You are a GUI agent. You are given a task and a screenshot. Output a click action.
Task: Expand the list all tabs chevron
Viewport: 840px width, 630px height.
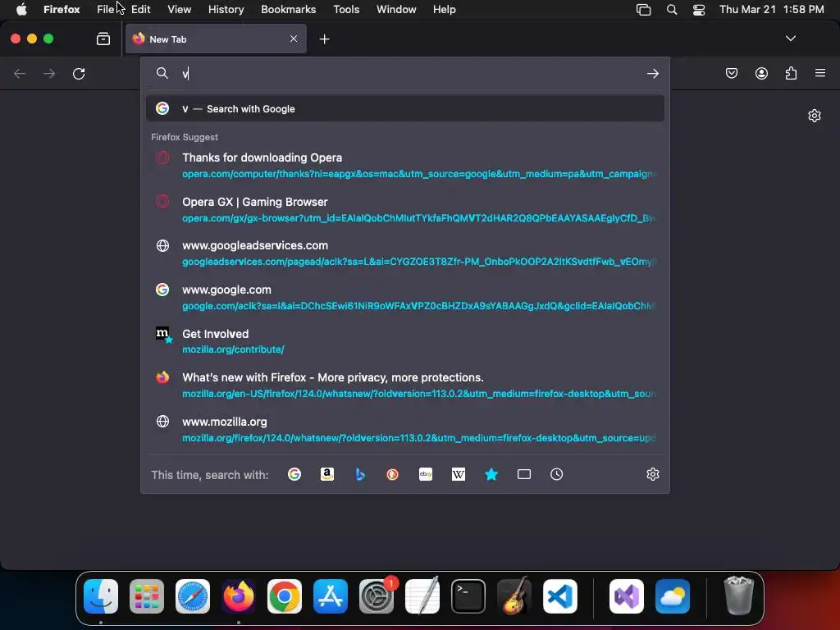coord(790,39)
